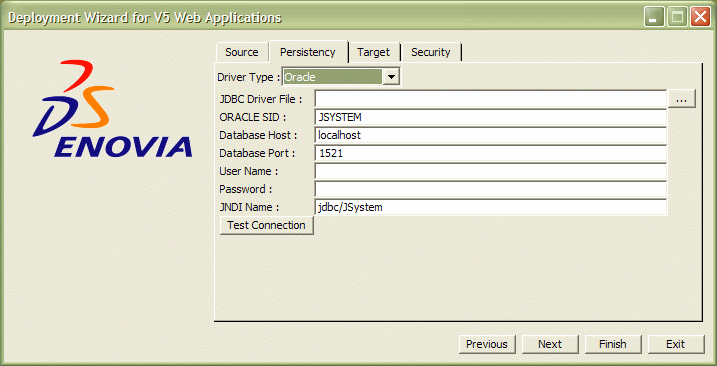The width and height of the screenshot is (717, 366).
Task: Close the Deployment Wizard window
Action: [x=700, y=18]
